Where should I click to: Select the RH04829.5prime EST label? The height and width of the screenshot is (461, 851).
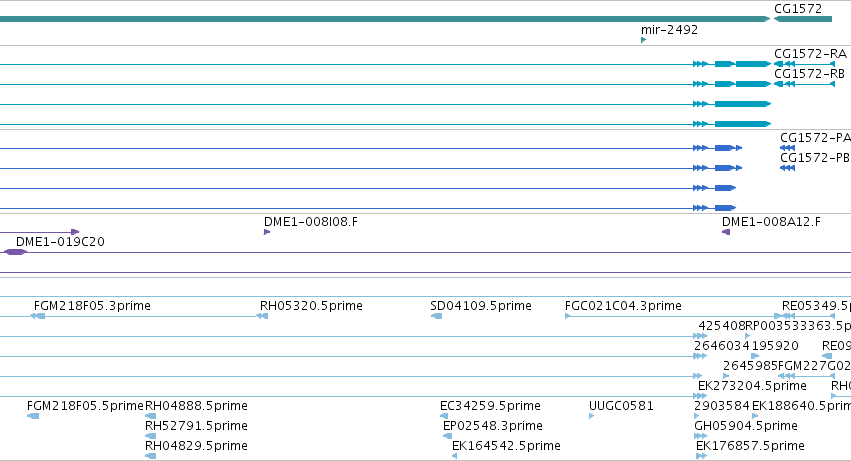[196, 446]
